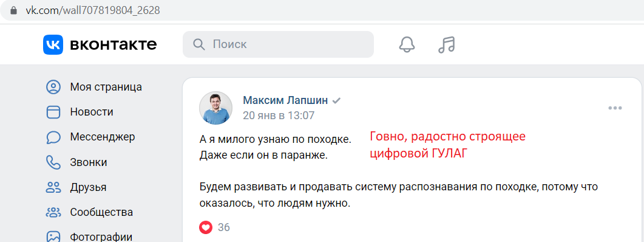The width and height of the screenshot is (644, 242).
Task: Click the Поиск search field
Action: [278, 44]
